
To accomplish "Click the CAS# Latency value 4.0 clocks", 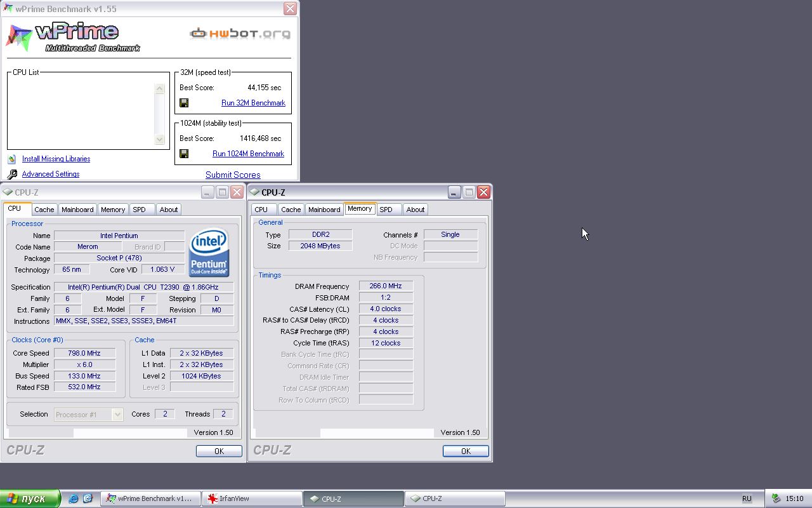I will pyautogui.click(x=386, y=309).
